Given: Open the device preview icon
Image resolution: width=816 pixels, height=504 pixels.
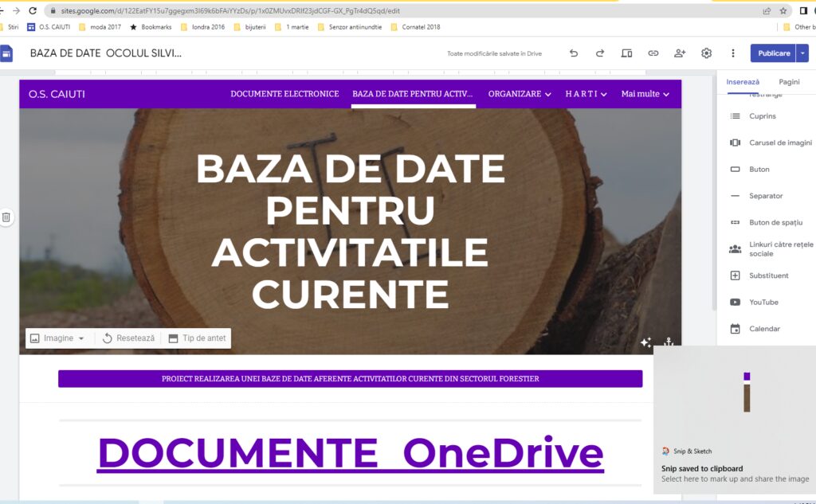Looking at the screenshot, I should (626, 53).
